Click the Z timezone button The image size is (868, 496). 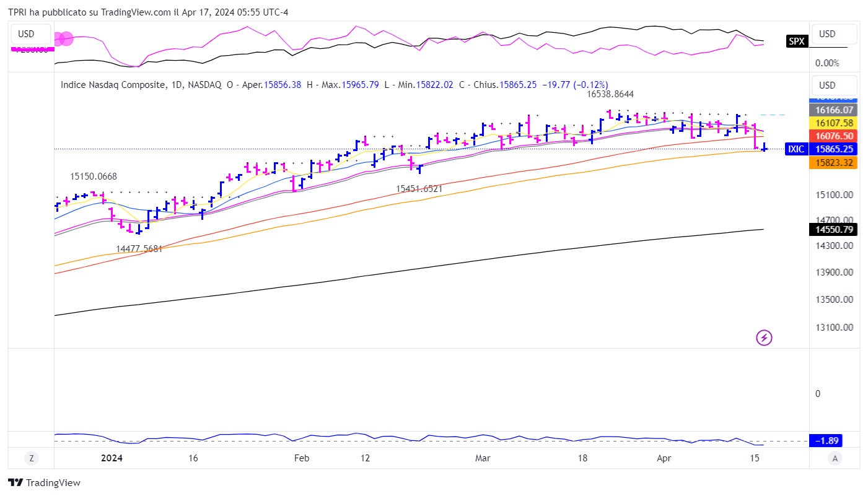click(x=30, y=458)
